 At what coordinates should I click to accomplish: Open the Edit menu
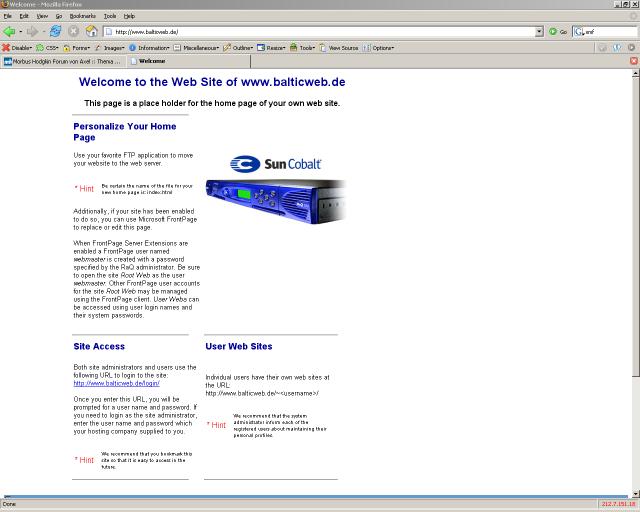[24, 16]
